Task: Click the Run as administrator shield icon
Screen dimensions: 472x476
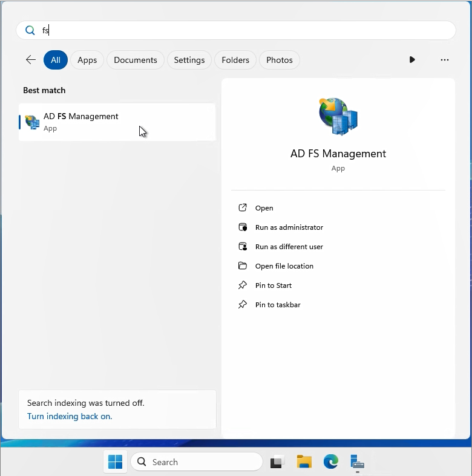Action: [243, 227]
